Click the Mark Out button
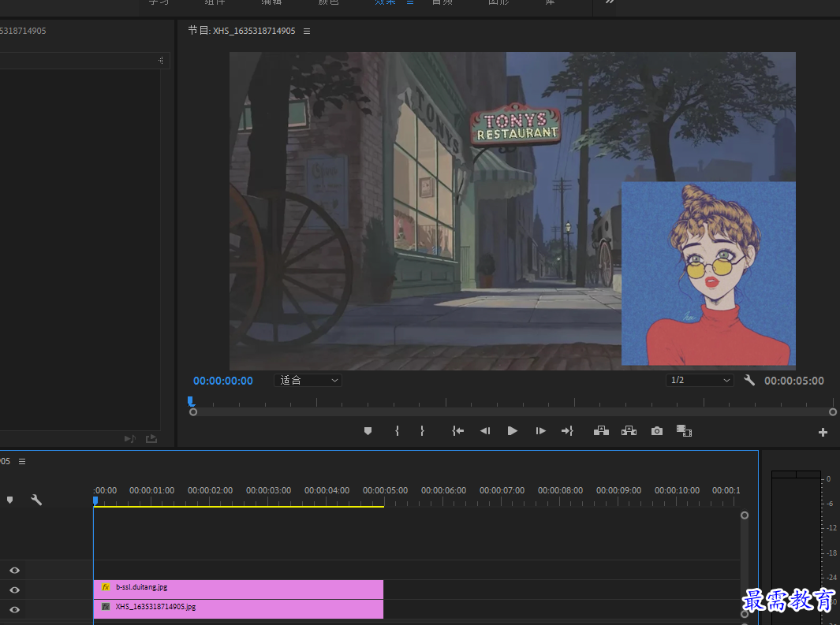 click(422, 431)
